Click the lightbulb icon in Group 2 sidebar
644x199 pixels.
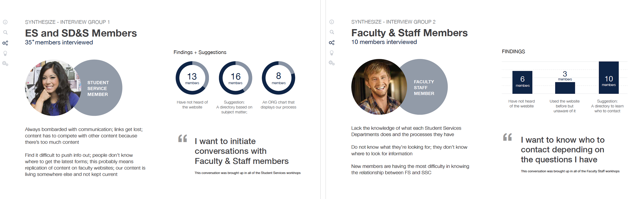click(332, 53)
